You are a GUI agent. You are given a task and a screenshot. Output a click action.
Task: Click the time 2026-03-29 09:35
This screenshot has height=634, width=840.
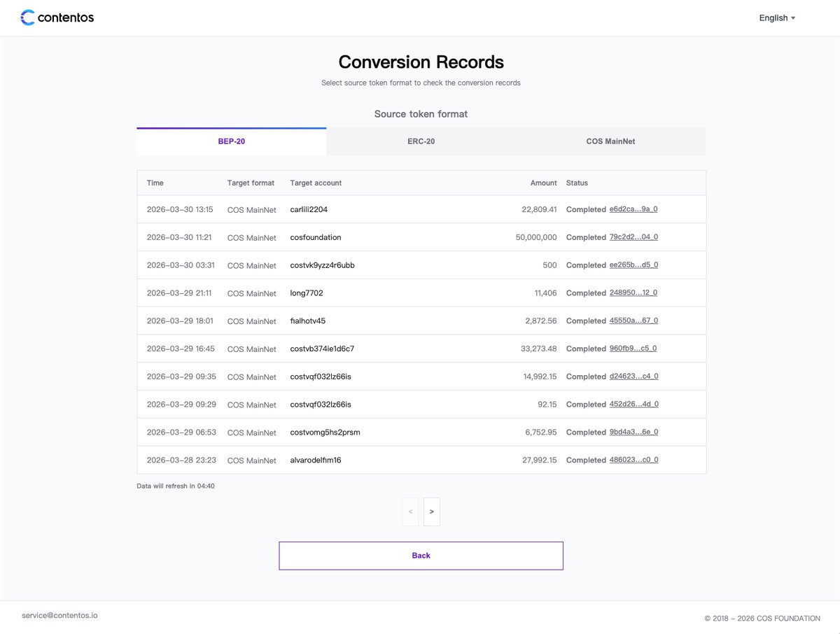pyautogui.click(x=181, y=376)
